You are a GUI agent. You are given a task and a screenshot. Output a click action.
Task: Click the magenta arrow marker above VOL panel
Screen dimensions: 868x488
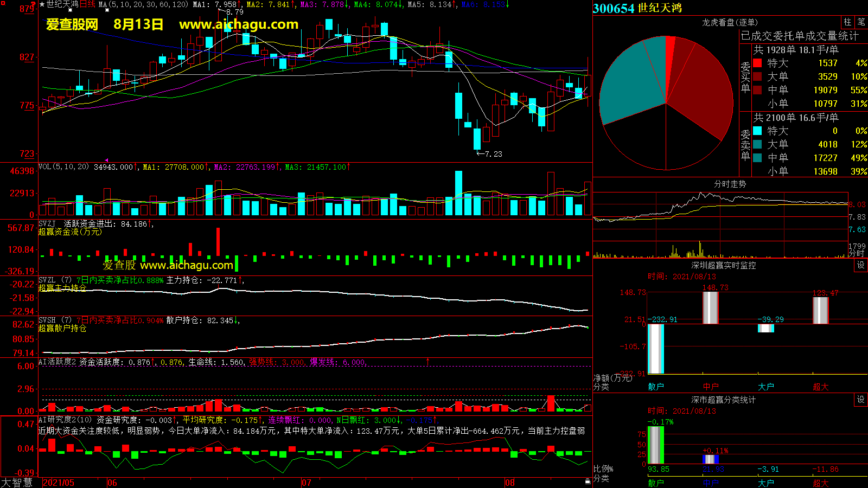tap(107, 160)
